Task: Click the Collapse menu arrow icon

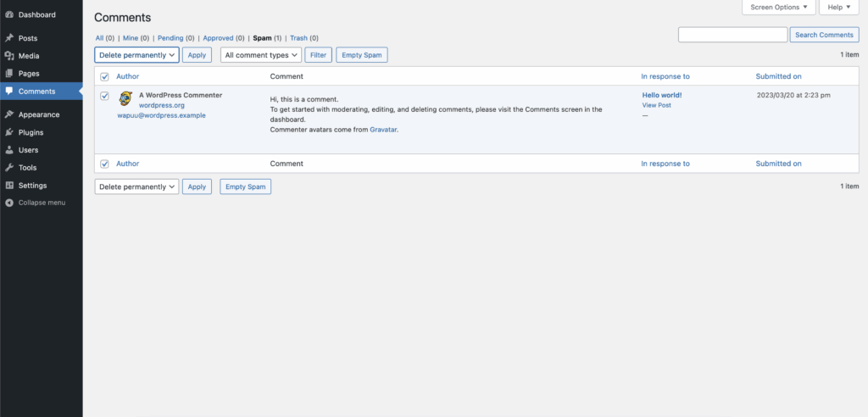Action: click(x=8, y=203)
